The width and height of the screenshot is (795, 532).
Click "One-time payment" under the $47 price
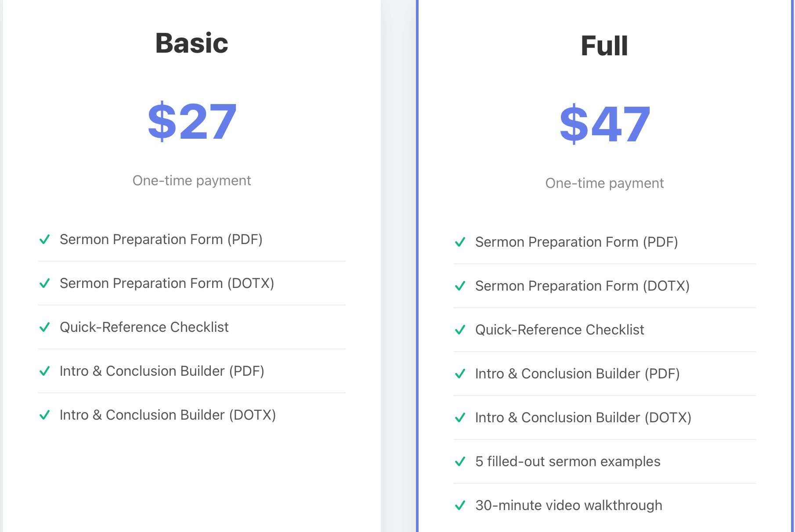604,183
